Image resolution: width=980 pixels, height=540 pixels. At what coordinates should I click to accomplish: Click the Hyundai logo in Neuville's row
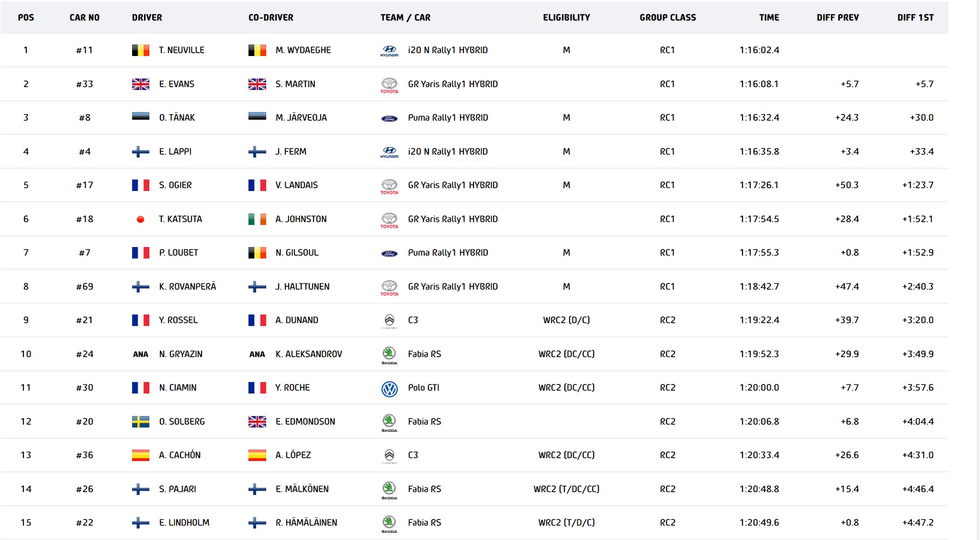[x=389, y=51]
